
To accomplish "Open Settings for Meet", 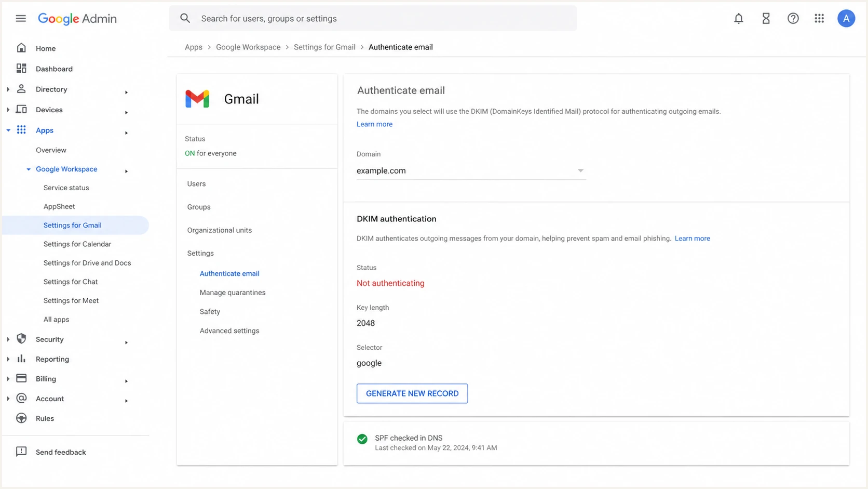I will tap(71, 300).
